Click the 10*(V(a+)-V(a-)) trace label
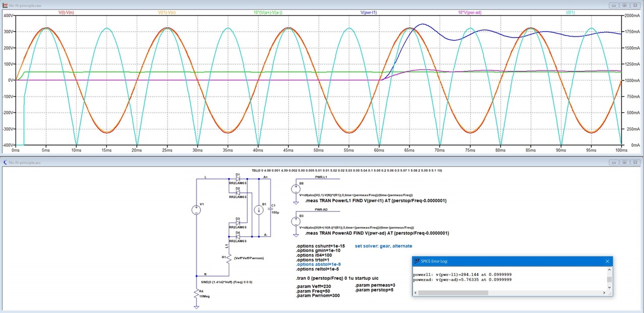Image resolution: width=644 pixels, height=313 pixels. pyautogui.click(x=267, y=12)
